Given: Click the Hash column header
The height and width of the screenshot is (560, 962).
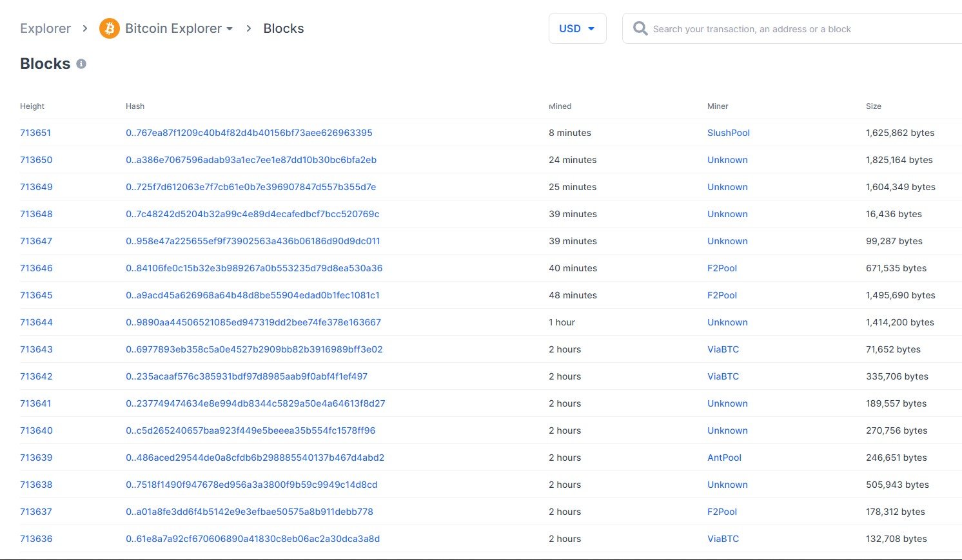Looking at the screenshot, I should click(x=135, y=106).
